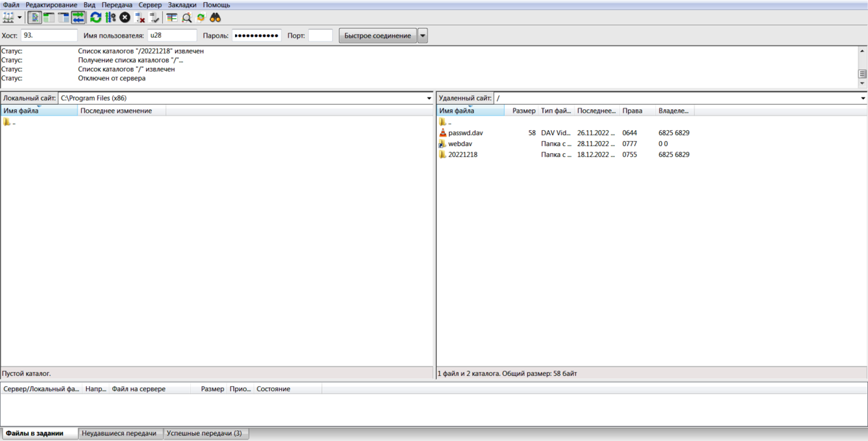Screen dimensions: 868x441
Task: Click the remote status bar summary text
Action: (507, 374)
